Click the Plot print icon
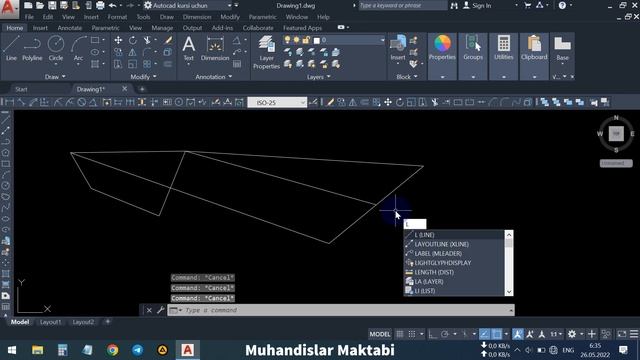The width and height of the screenshot is (640, 360). tap(100, 5)
